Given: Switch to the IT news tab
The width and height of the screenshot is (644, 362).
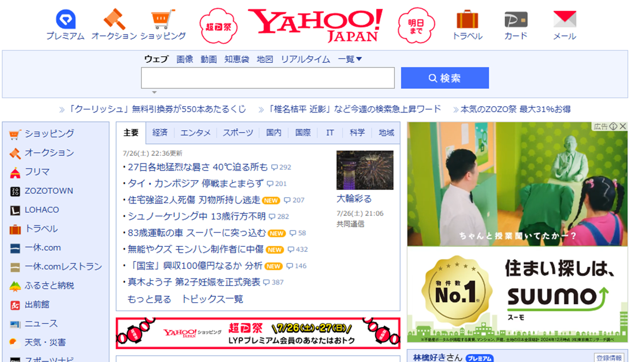Looking at the screenshot, I should 330,133.
